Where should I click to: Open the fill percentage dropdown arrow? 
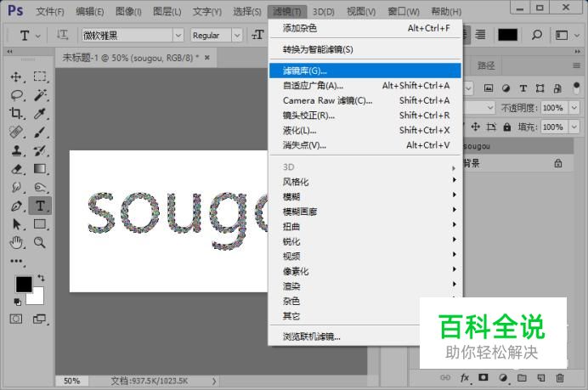click(x=574, y=127)
